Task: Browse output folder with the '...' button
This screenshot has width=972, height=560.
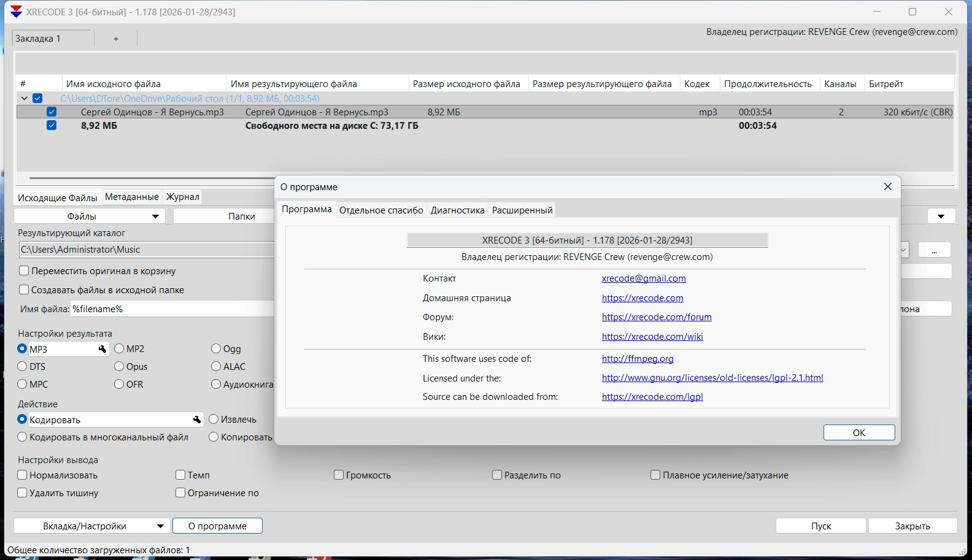Action: pyautogui.click(x=935, y=250)
